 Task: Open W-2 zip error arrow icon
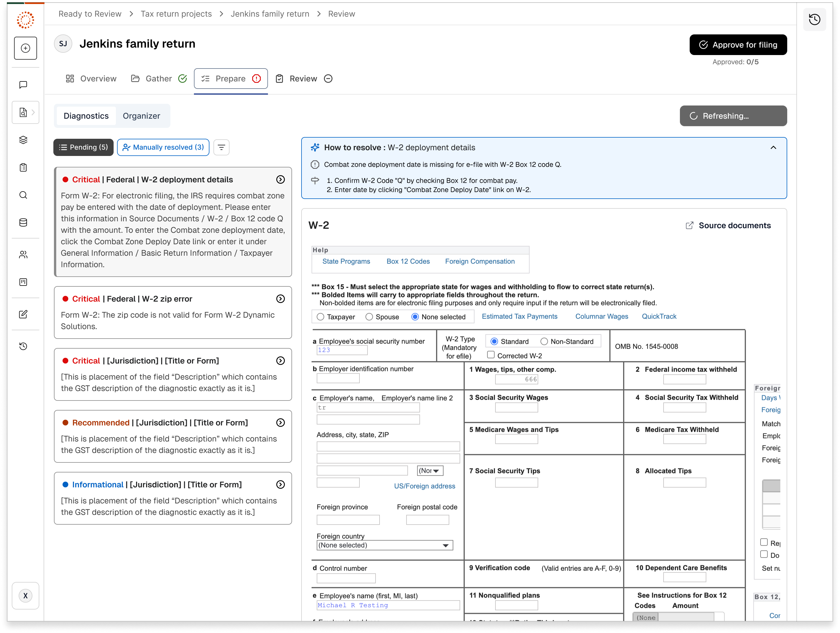pos(280,299)
